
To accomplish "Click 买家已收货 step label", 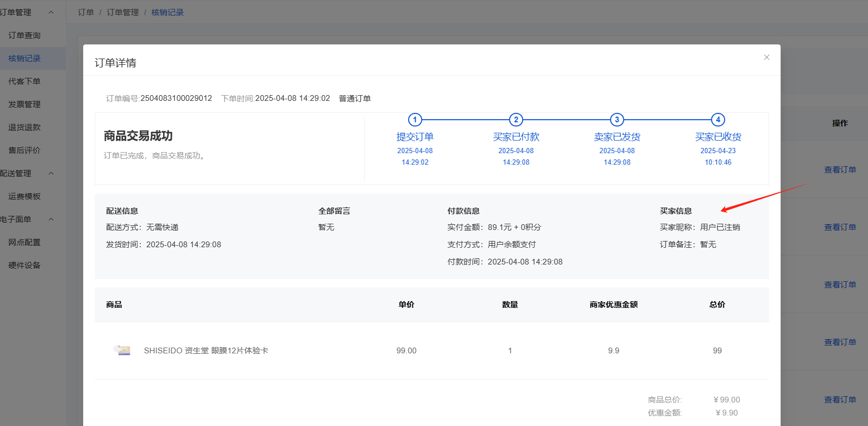I will pyautogui.click(x=718, y=137).
